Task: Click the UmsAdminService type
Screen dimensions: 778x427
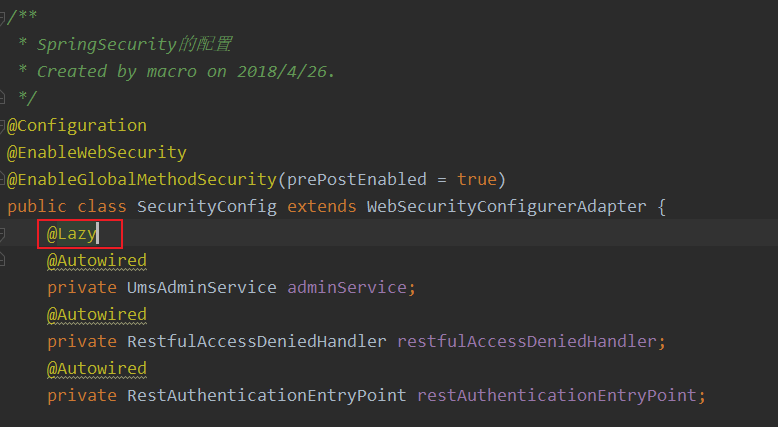Action: [202, 288]
